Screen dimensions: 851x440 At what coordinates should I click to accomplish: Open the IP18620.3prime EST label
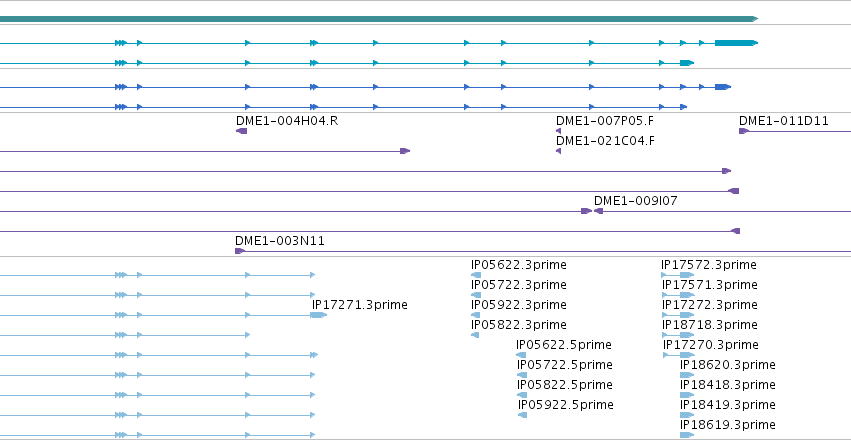728,365
